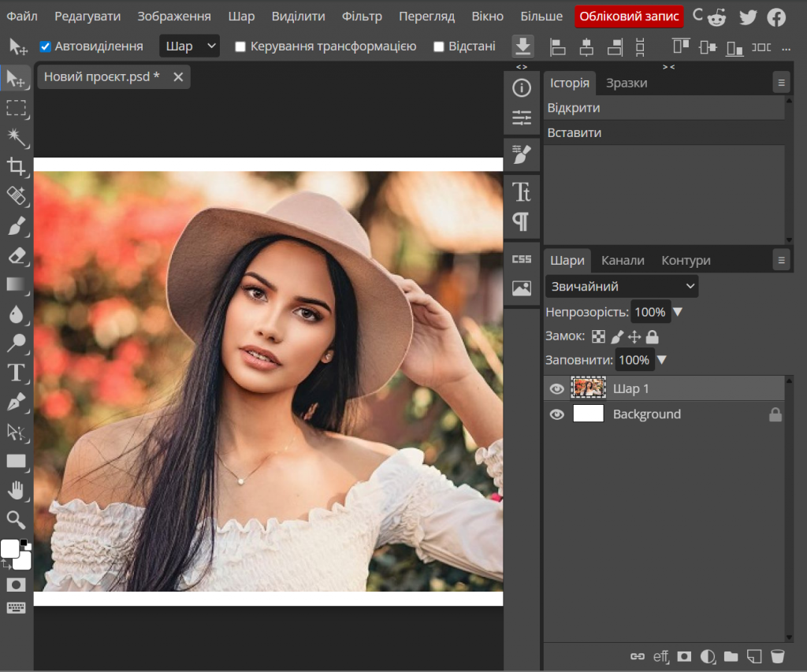This screenshot has width=807, height=672.
Task: Align left edges icon in options bar
Action: point(557,47)
